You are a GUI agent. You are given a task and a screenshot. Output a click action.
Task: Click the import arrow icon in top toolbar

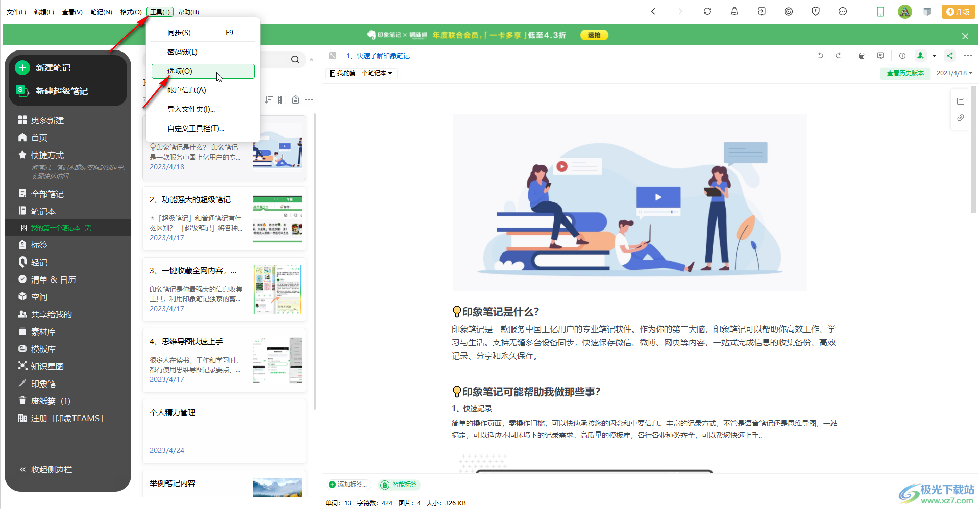762,11
